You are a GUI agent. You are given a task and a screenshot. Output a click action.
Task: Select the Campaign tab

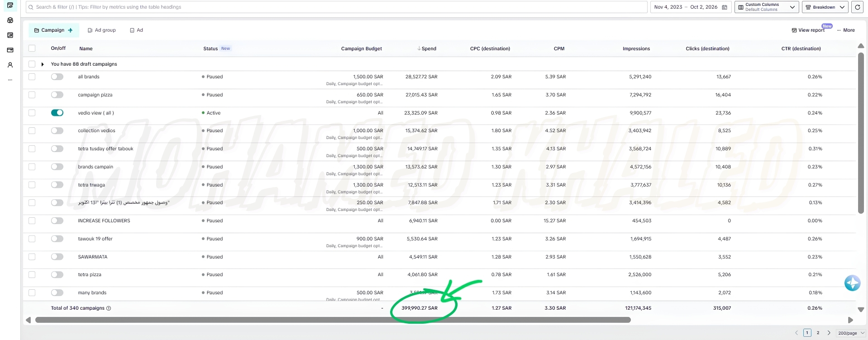click(x=53, y=30)
